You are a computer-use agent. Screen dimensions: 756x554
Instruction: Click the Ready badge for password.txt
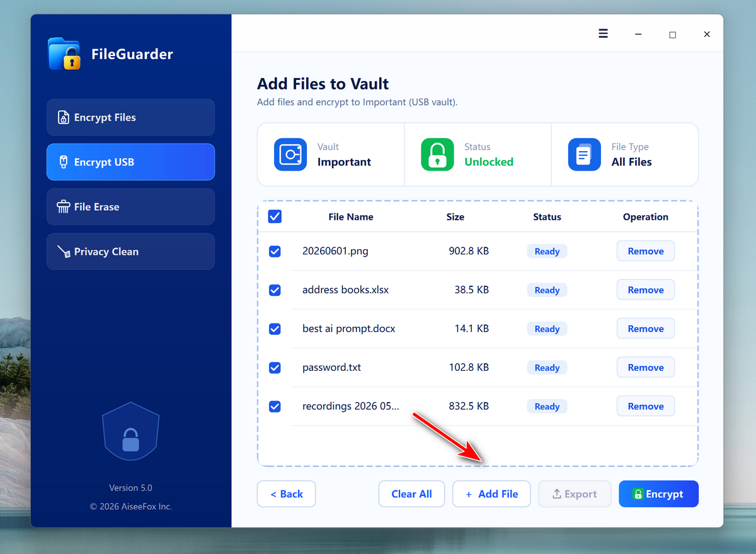tap(547, 368)
